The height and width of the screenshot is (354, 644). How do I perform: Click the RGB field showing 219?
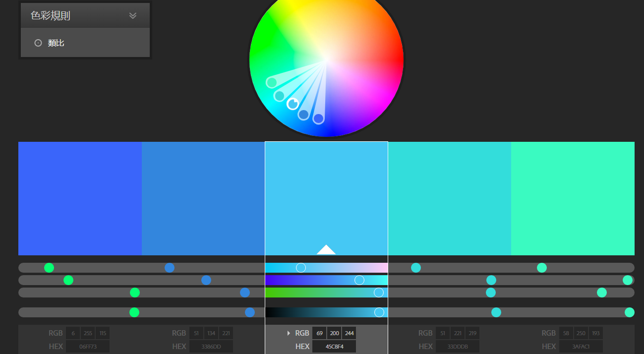pos(472,333)
